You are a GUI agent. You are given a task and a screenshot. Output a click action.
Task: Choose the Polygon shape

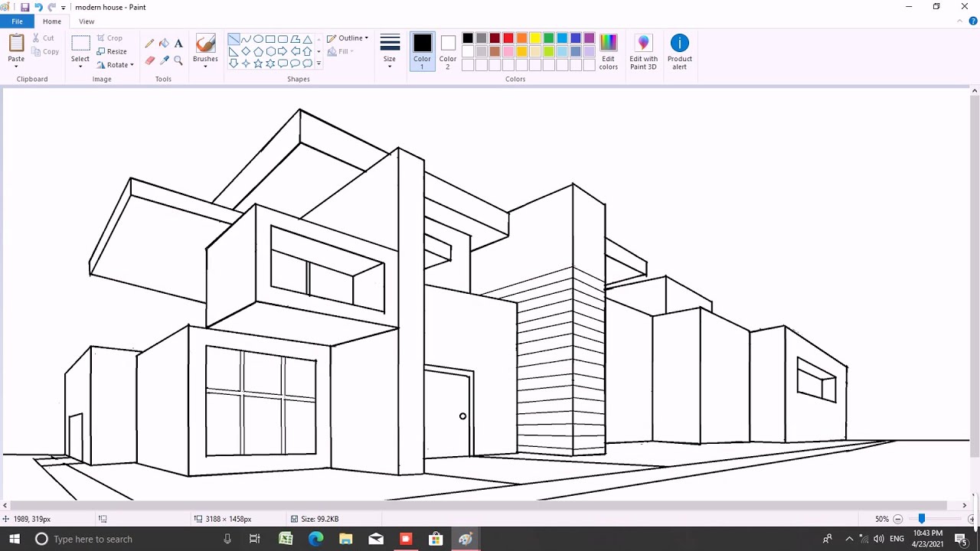point(295,39)
